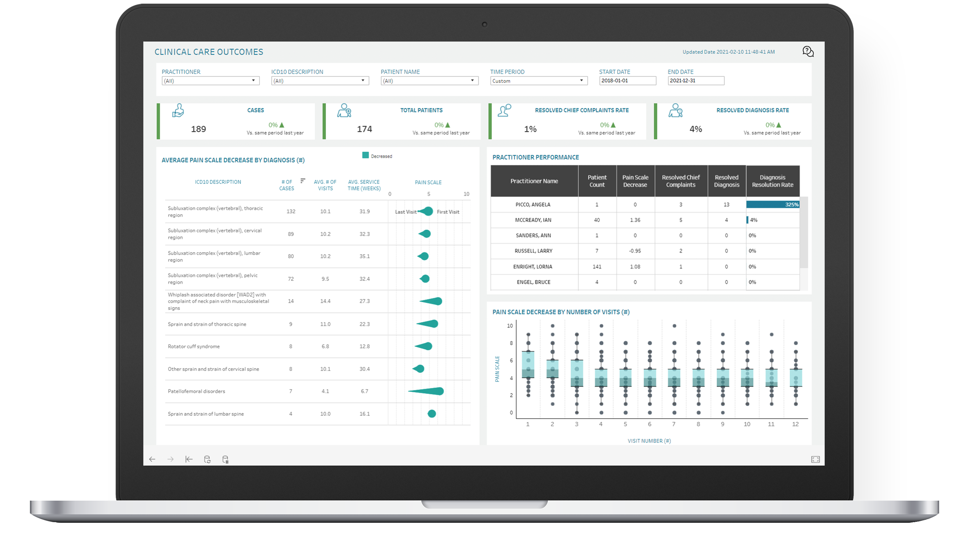
Task: Click Total Patients trend up arrow
Action: click(448, 125)
